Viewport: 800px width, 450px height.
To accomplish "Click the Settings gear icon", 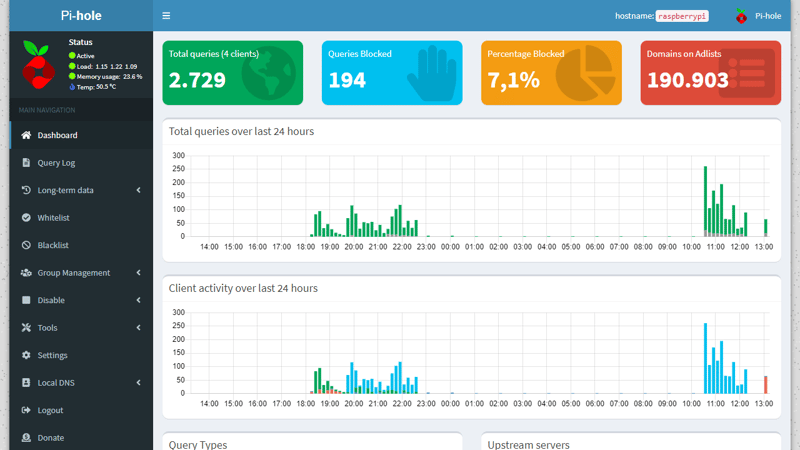I will [x=26, y=355].
